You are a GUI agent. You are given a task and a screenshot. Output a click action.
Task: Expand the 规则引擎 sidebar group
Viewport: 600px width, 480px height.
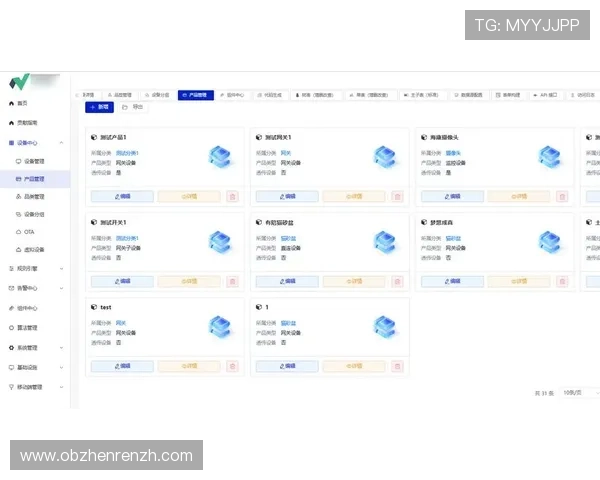click(61, 269)
